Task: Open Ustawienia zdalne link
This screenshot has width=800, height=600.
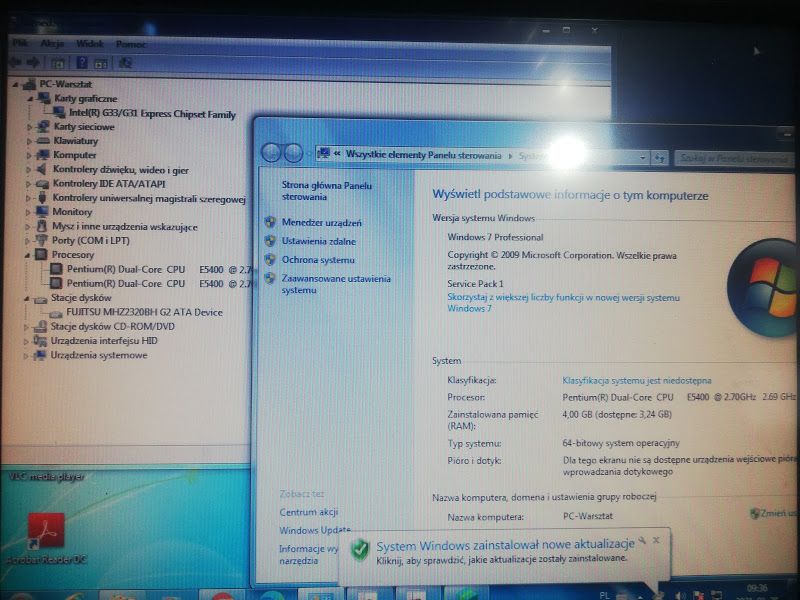Action: pos(319,241)
